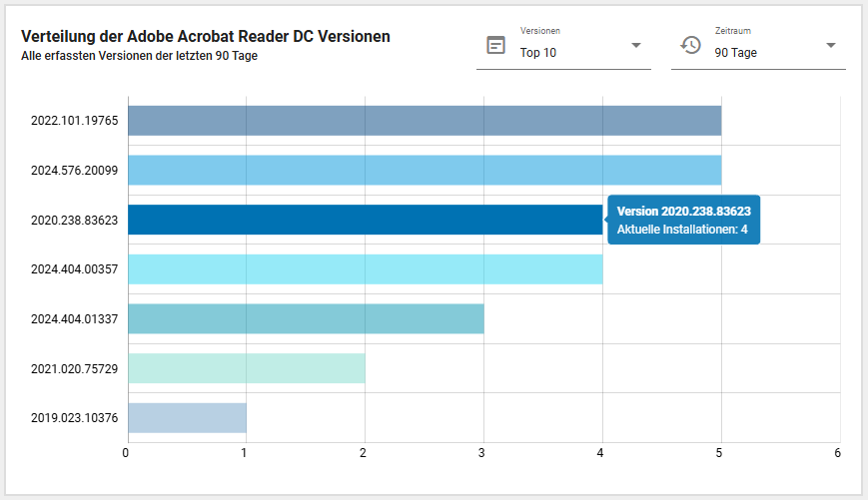
Task: Click the 2019.023.10376 axis label
Action: (75, 418)
